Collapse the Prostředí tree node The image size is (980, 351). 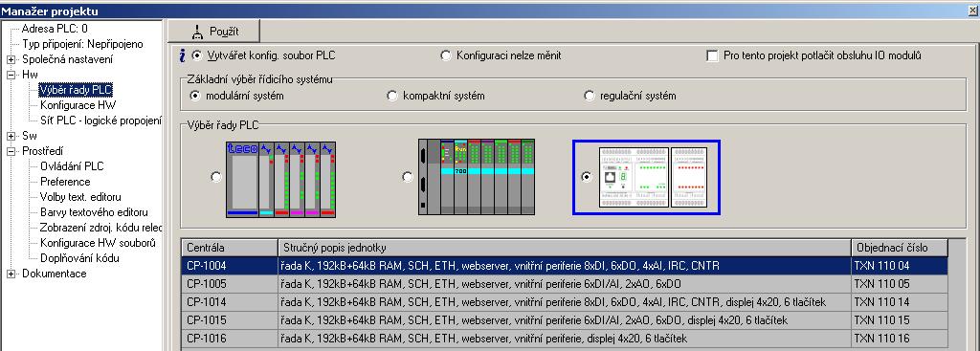(x=11, y=151)
